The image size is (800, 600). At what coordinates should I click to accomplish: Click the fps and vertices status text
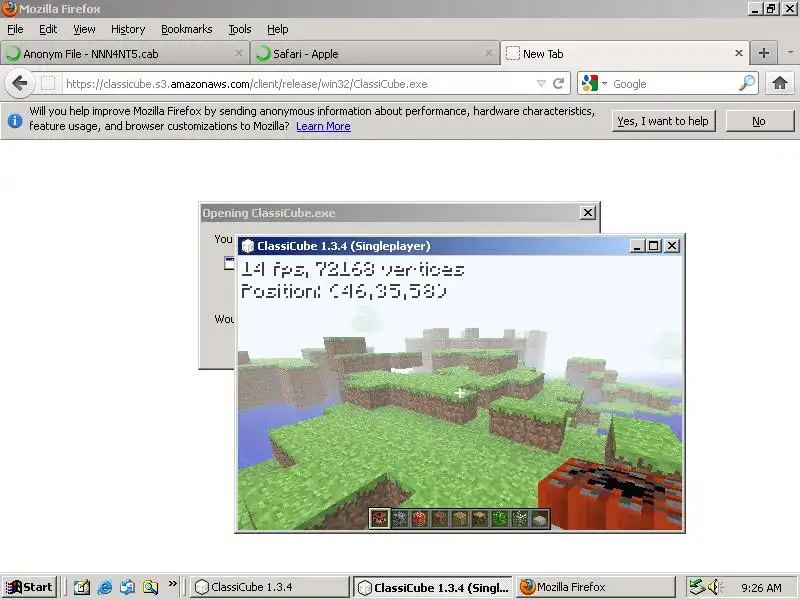(352, 269)
